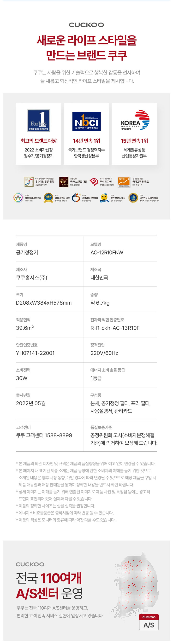Click the Forbes 2022 best brand badge
The width and height of the screenshot is (173, 644).
click(x=39, y=120)
